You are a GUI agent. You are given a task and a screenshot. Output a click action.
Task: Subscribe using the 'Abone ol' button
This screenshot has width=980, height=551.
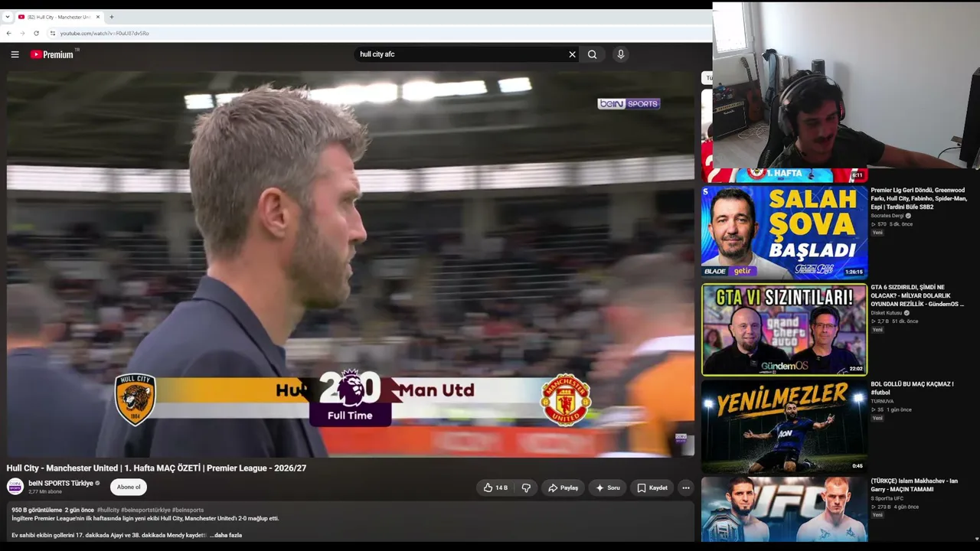(x=129, y=487)
